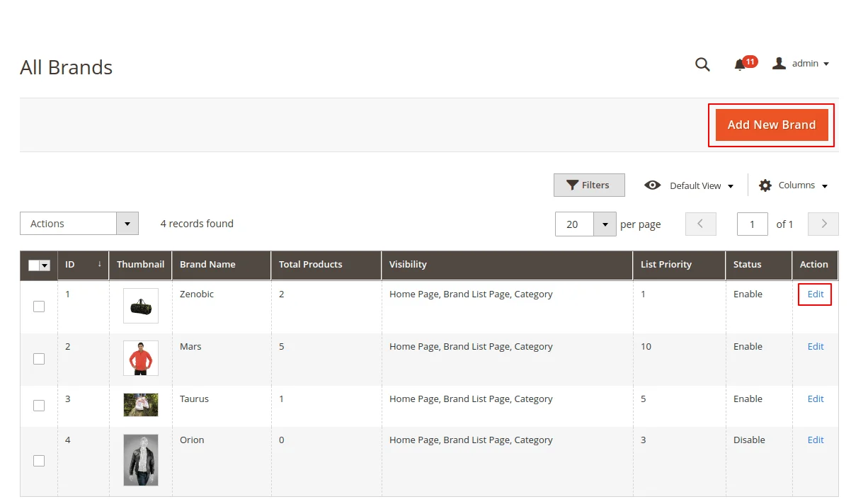
Task: Click the current page number field
Action: coord(752,224)
